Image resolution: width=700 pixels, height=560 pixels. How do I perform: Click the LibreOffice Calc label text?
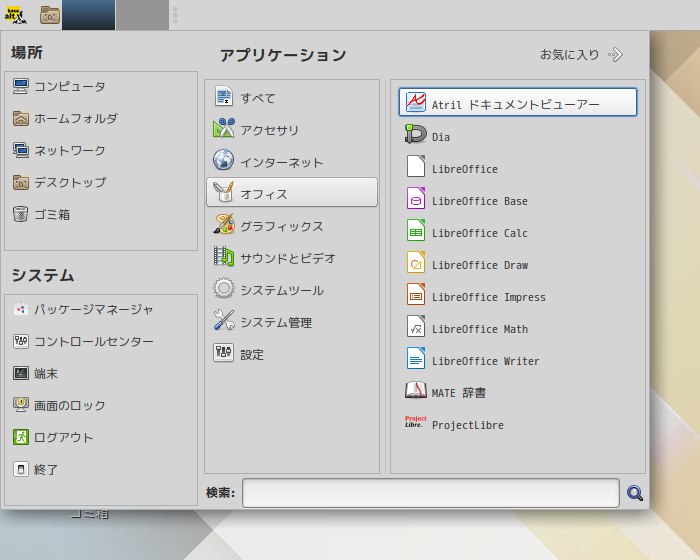[479, 233]
